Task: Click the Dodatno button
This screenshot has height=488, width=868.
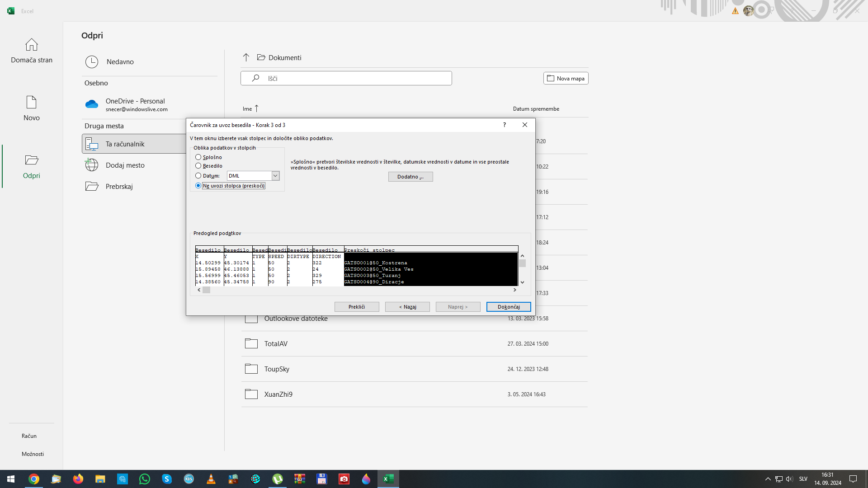Action: (410, 177)
